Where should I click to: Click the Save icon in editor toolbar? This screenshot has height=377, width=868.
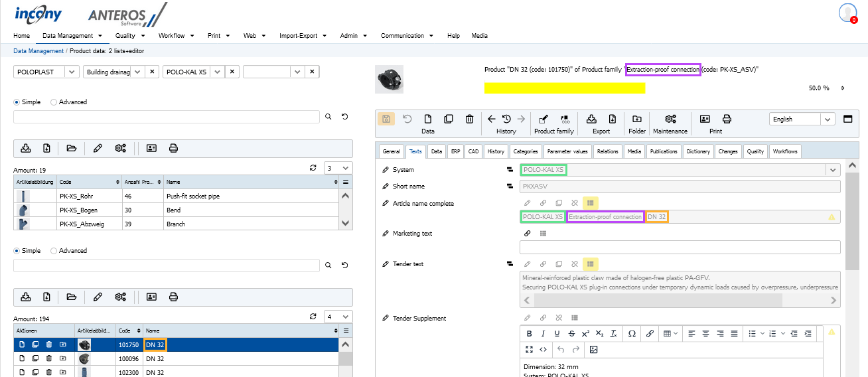386,119
